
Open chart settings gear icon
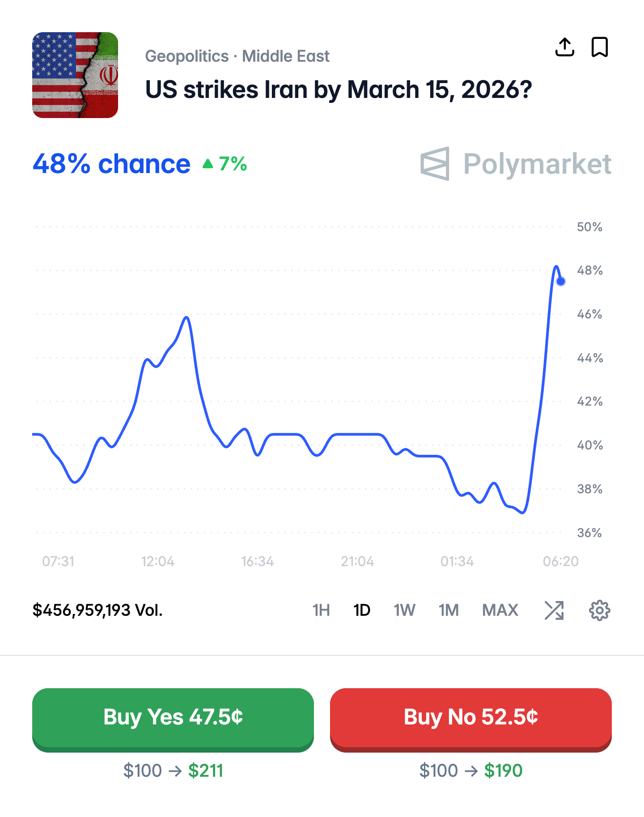pyautogui.click(x=599, y=610)
